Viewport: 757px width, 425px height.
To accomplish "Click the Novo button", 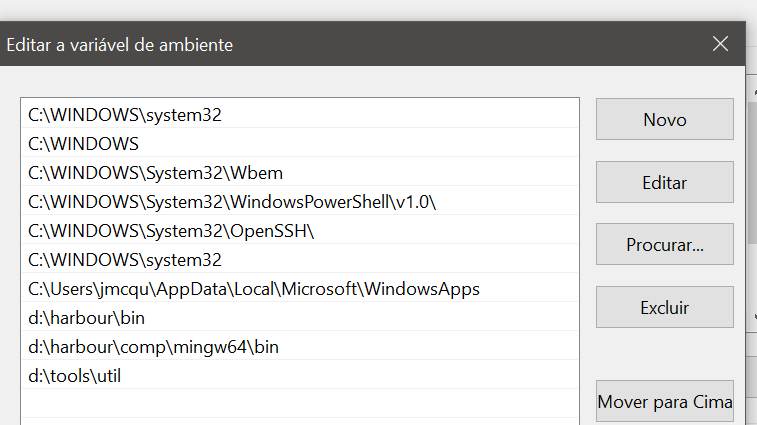I will point(664,119).
